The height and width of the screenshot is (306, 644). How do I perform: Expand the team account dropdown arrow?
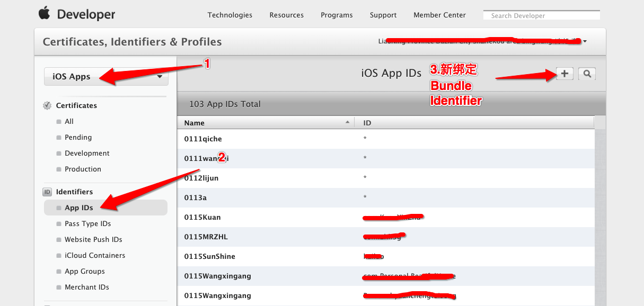585,41
